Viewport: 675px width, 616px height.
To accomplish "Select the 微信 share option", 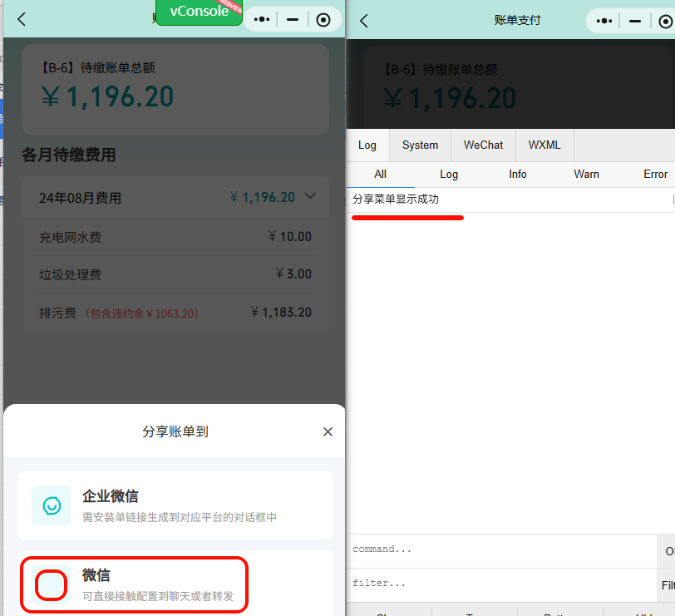I will click(133, 584).
